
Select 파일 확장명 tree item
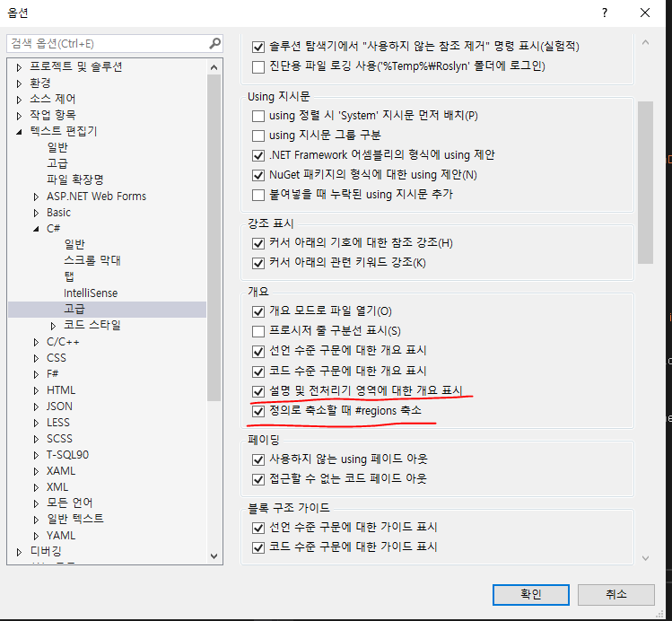point(75,179)
